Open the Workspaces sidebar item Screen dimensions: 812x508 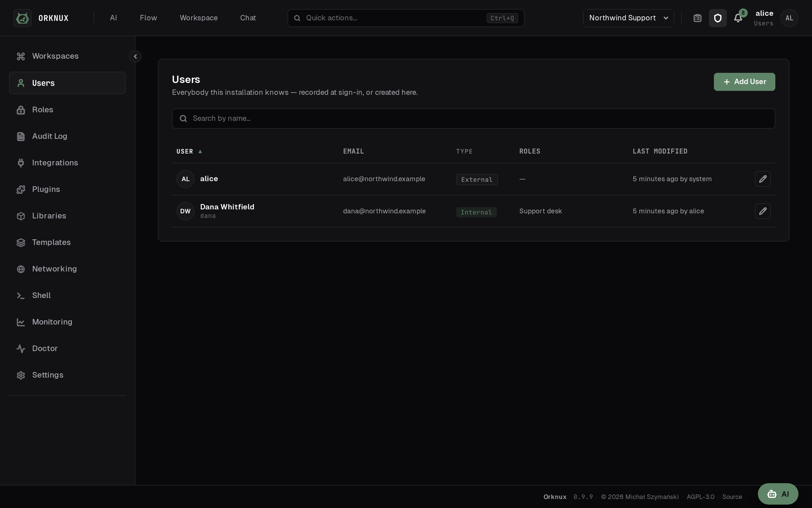tap(67, 56)
